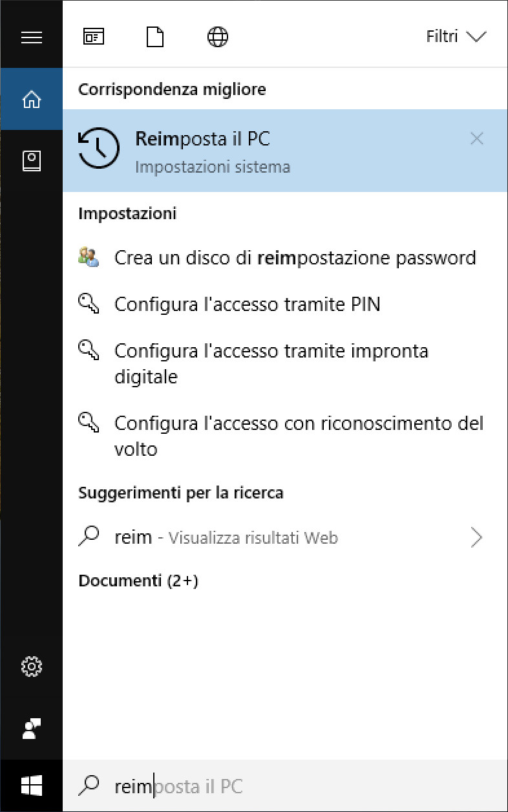Open the Filtri dropdown
The width and height of the screenshot is (508, 812).
click(456, 37)
